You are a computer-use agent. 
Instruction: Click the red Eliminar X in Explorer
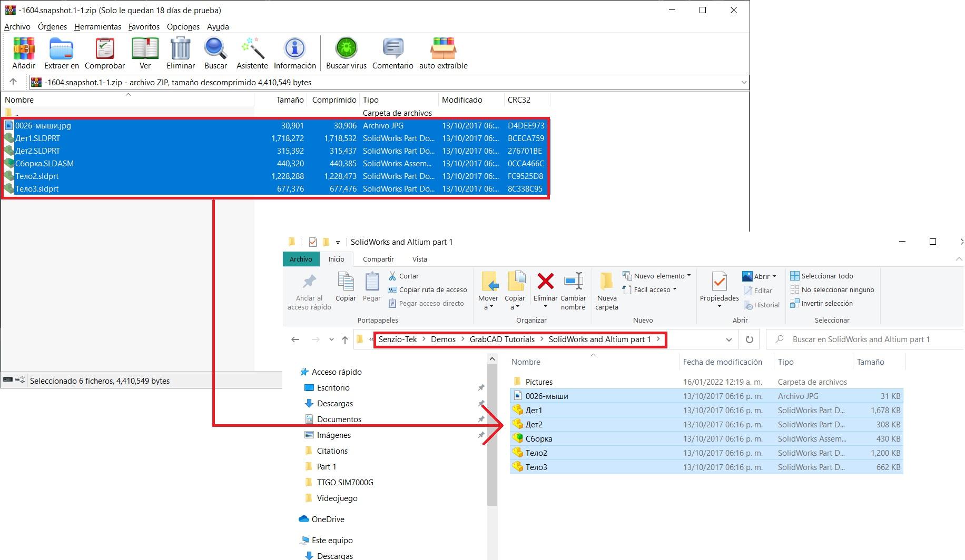click(x=545, y=281)
